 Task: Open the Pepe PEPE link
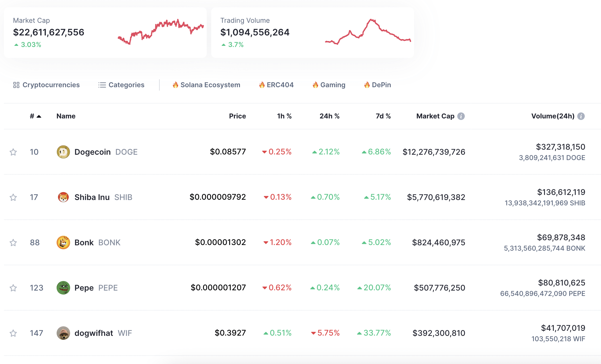96,288
